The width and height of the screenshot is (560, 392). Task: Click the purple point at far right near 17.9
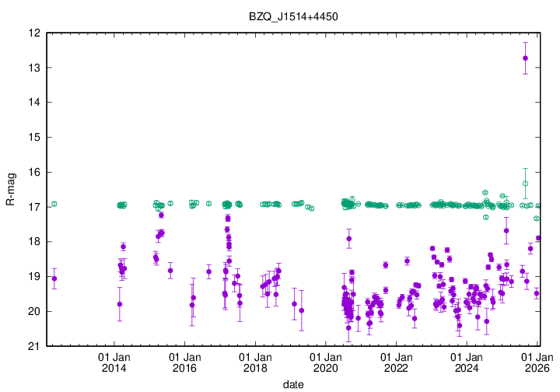[538, 238]
